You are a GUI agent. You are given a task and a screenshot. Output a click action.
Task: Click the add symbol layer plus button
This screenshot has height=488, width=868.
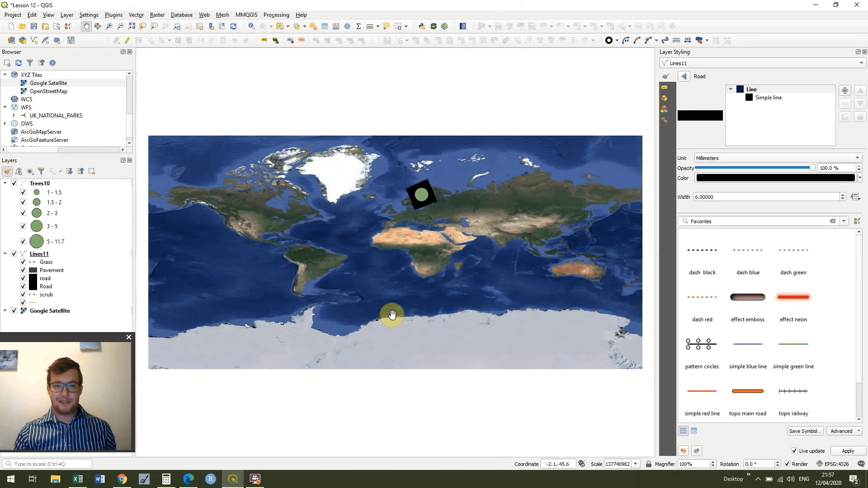point(844,90)
